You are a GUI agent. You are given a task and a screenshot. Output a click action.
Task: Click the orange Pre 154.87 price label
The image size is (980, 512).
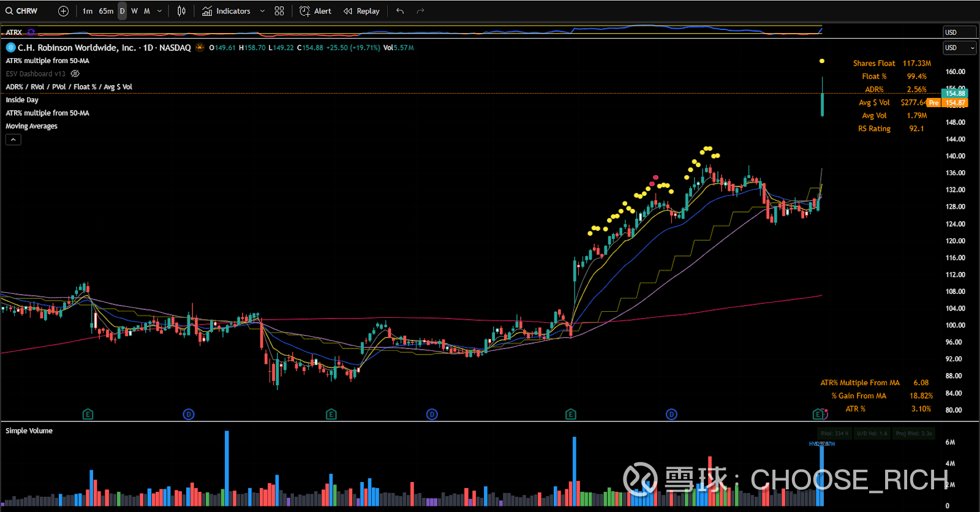pos(948,103)
